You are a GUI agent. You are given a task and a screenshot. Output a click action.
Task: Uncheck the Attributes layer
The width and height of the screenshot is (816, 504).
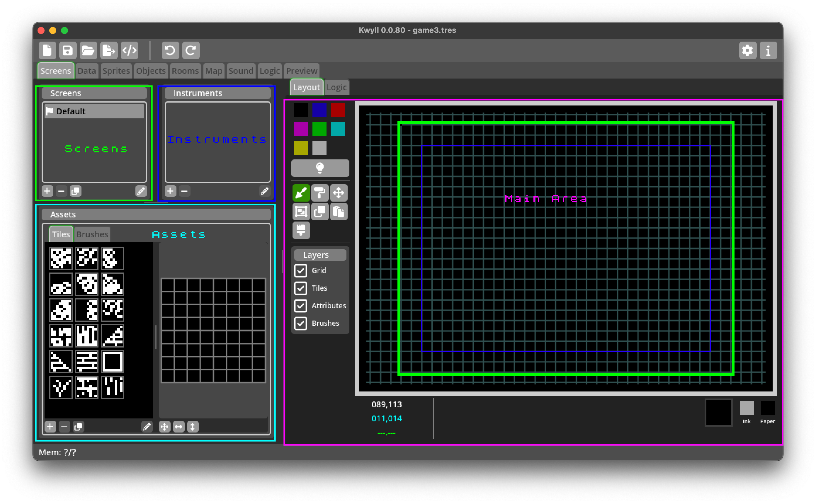[x=301, y=306]
